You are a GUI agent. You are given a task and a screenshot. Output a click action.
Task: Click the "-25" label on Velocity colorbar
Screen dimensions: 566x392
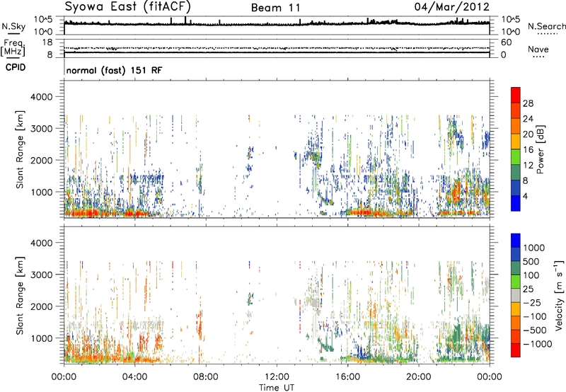point(533,303)
